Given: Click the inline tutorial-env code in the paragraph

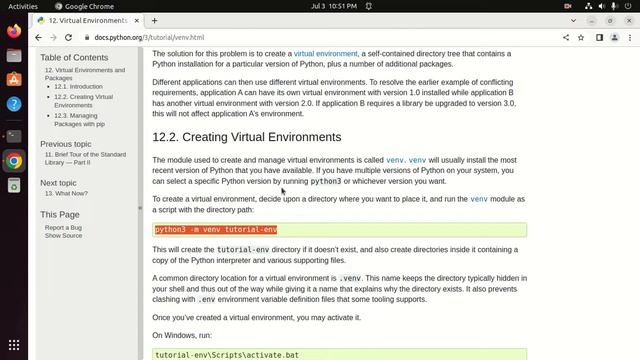Looking at the screenshot, I should tap(243, 250).
